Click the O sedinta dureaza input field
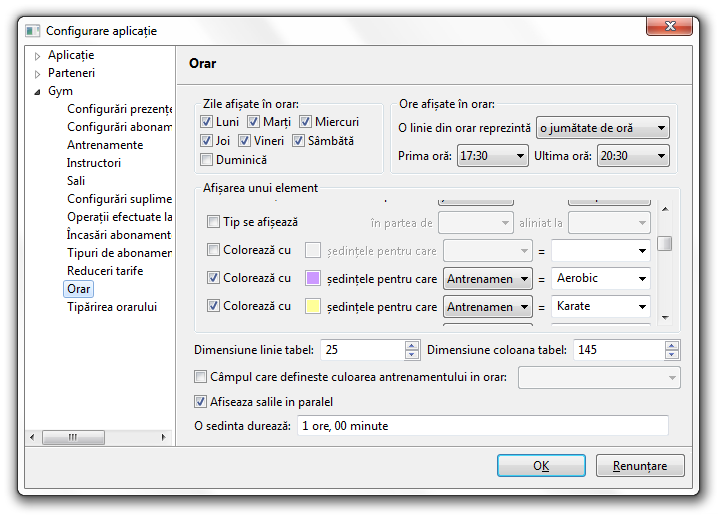Viewport: 720px width, 520px height. point(482,426)
